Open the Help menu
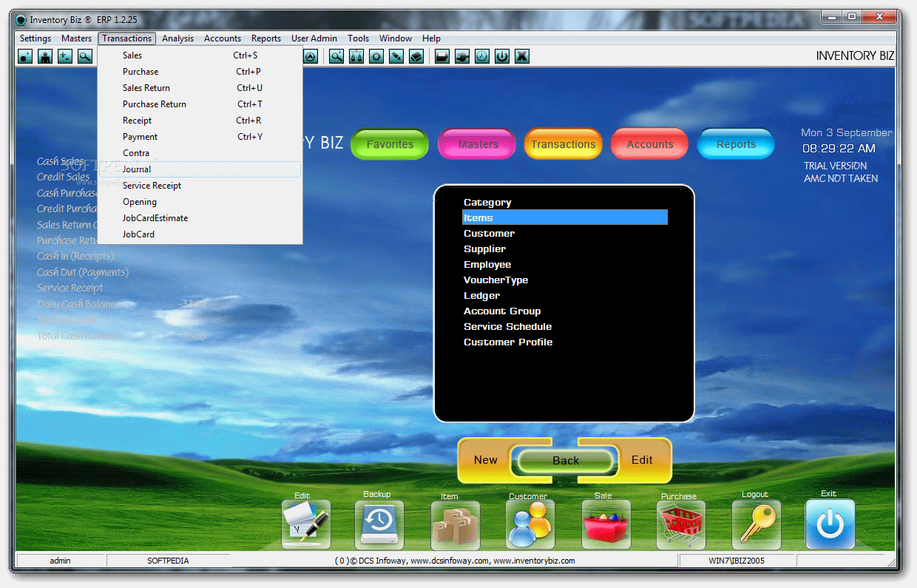Image resolution: width=917 pixels, height=588 pixels. coord(431,38)
